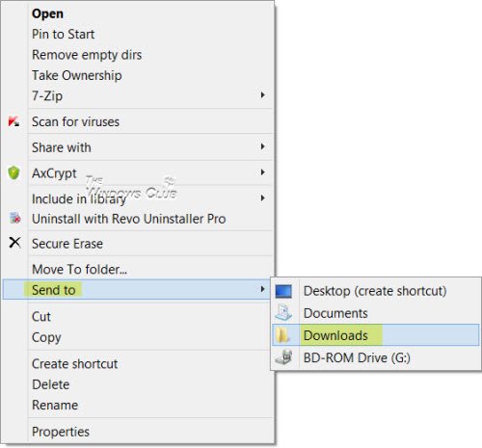
Task: Expand the AxCrypt submenu arrow
Action: (x=262, y=172)
